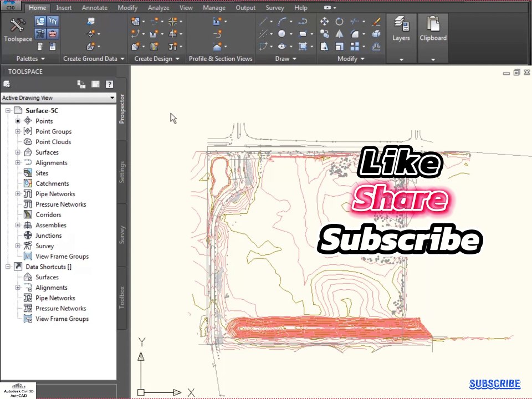Open the Clipboard panel button
Screen dimensions: 532x399
[433, 29]
